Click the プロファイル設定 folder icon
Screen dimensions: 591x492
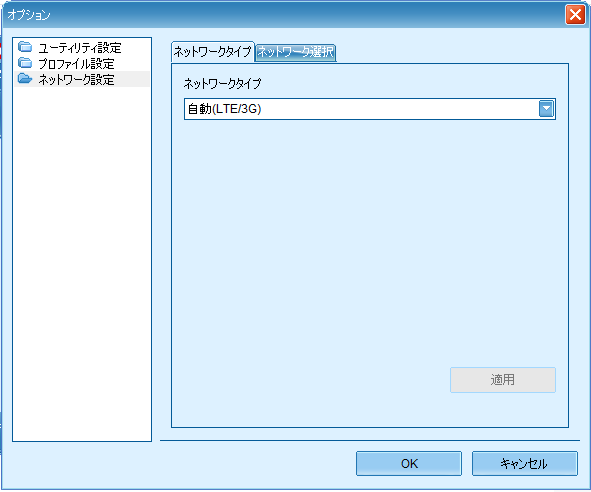click(25, 63)
